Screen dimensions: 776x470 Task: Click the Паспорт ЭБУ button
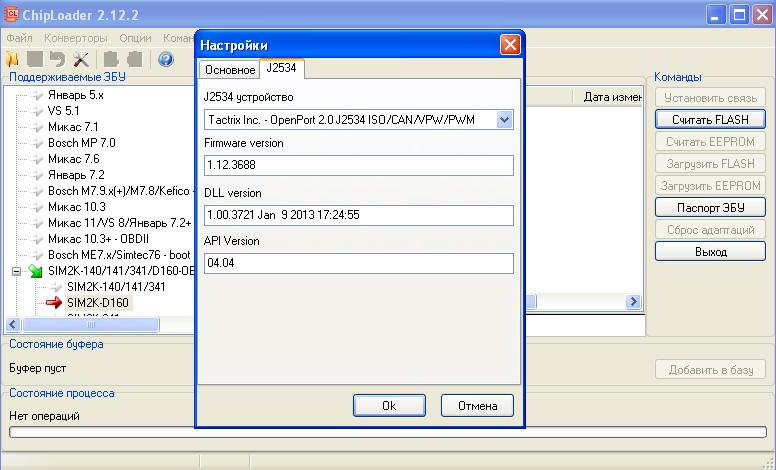tap(710, 208)
